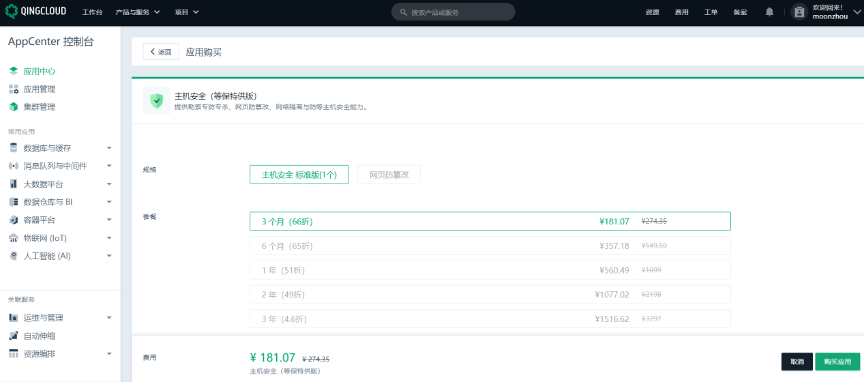Click the green shield app icon
Image resolution: width=864 pixels, height=383 pixels.
[x=157, y=100]
